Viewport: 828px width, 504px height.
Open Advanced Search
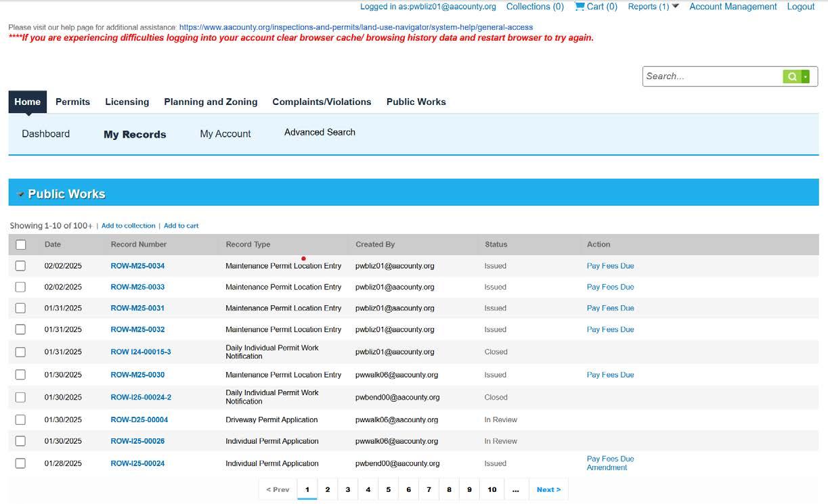(320, 132)
